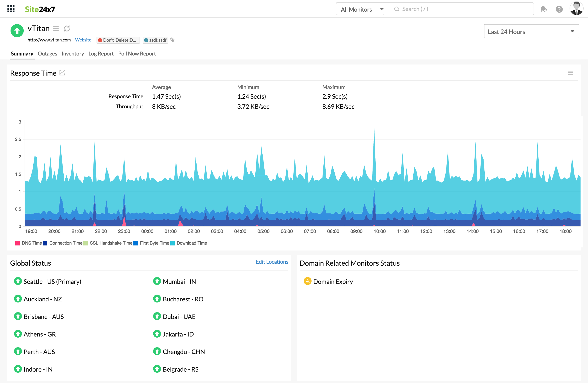The image size is (588, 383).
Task: Switch to the Log Report tab
Action: (101, 54)
